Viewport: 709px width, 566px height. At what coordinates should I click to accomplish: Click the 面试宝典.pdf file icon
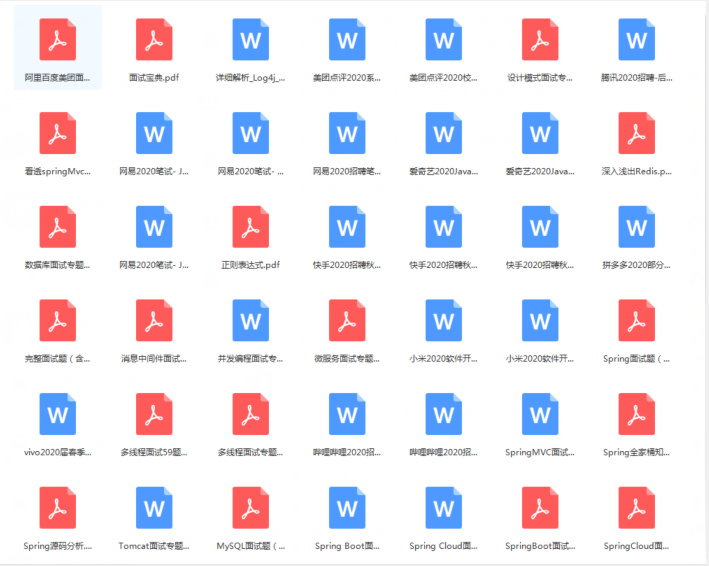154,39
